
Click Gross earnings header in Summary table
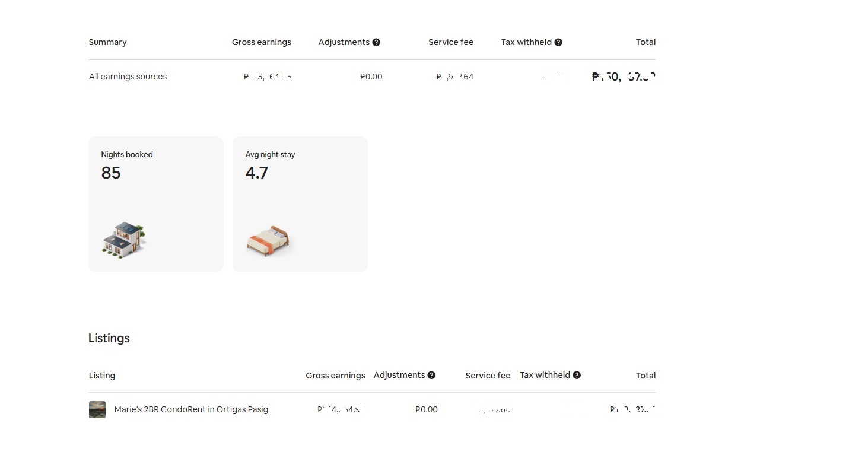point(262,42)
